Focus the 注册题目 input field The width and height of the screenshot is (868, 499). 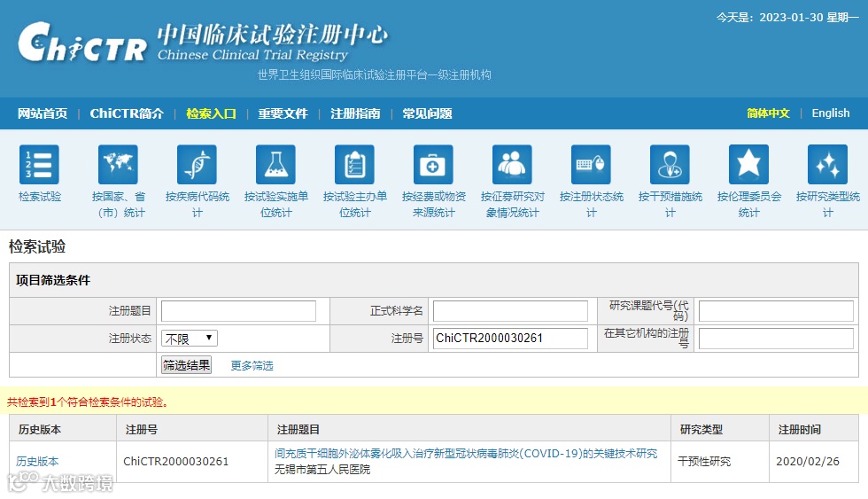pos(238,311)
